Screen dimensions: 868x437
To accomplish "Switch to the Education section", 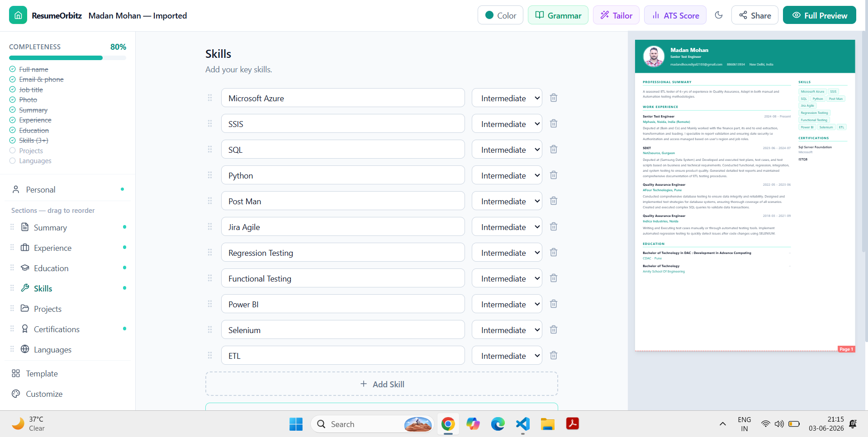I will pyautogui.click(x=67, y=268).
